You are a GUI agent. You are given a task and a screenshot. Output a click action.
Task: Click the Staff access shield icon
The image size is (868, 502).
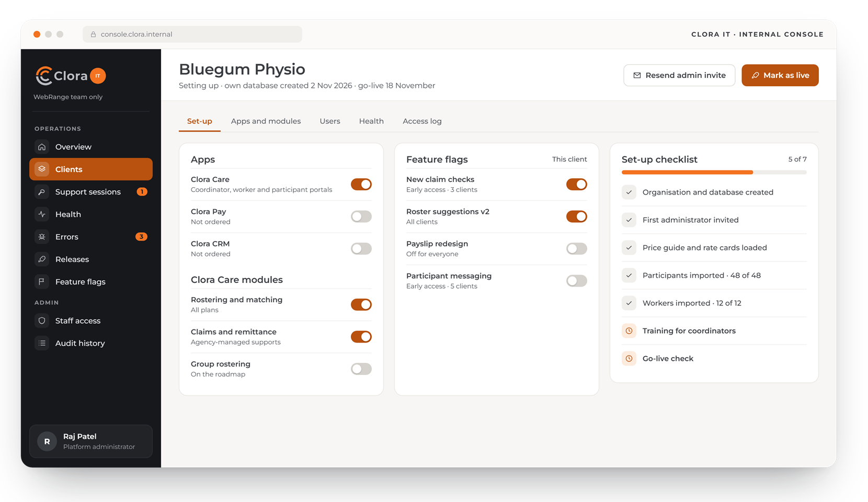coord(42,321)
